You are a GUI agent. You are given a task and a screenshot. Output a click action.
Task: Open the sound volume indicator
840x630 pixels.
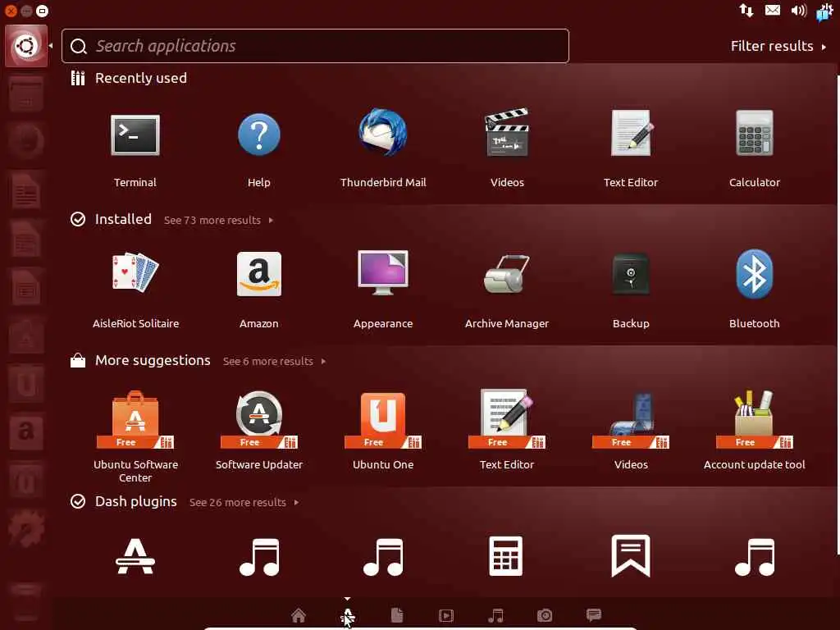pyautogui.click(x=799, y=10)
